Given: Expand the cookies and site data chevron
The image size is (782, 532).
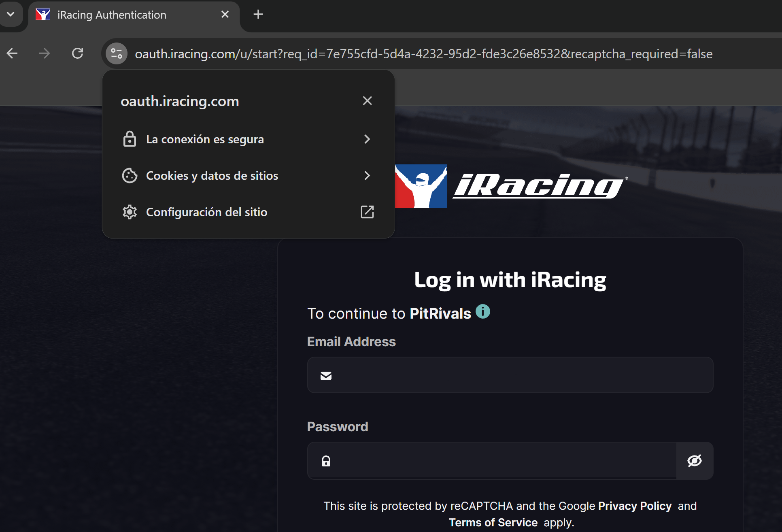Looking at the screenshot, I should [367, 176].
